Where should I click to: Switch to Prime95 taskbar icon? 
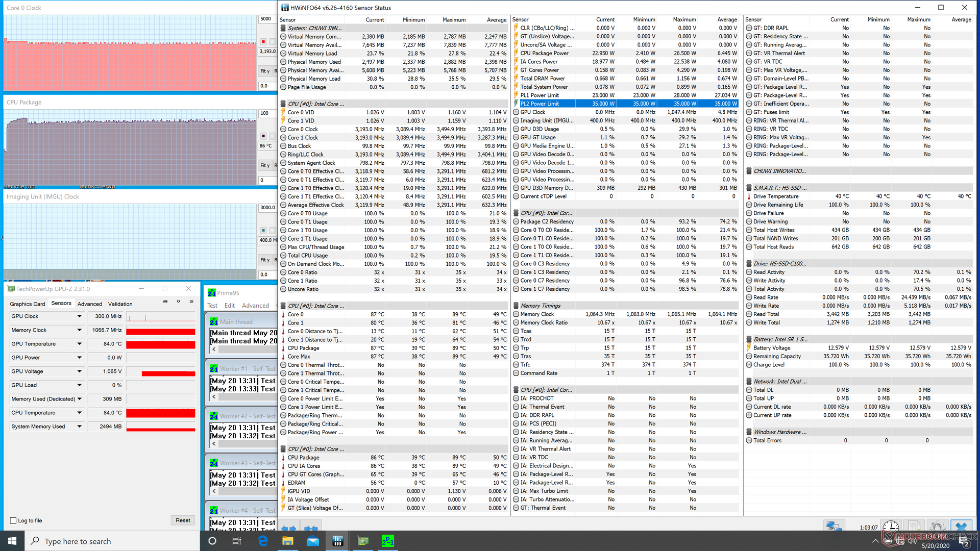click(x=388, y=541)
